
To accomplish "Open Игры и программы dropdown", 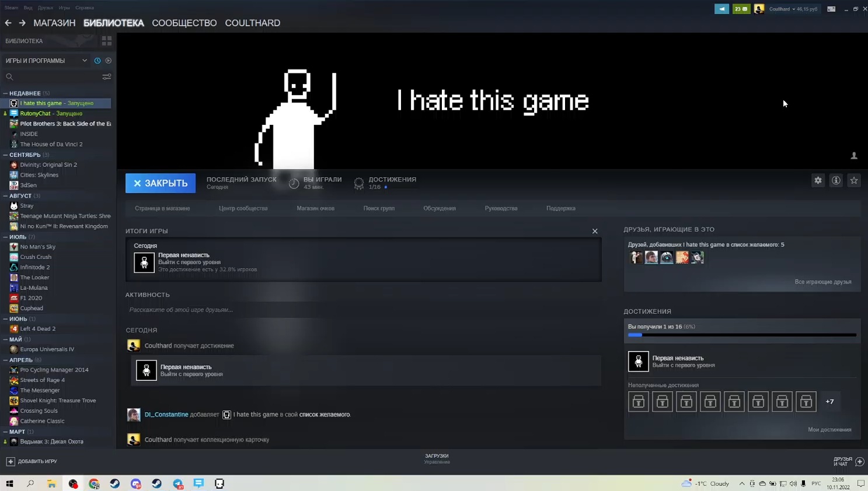I will click(x=46, y=61).
